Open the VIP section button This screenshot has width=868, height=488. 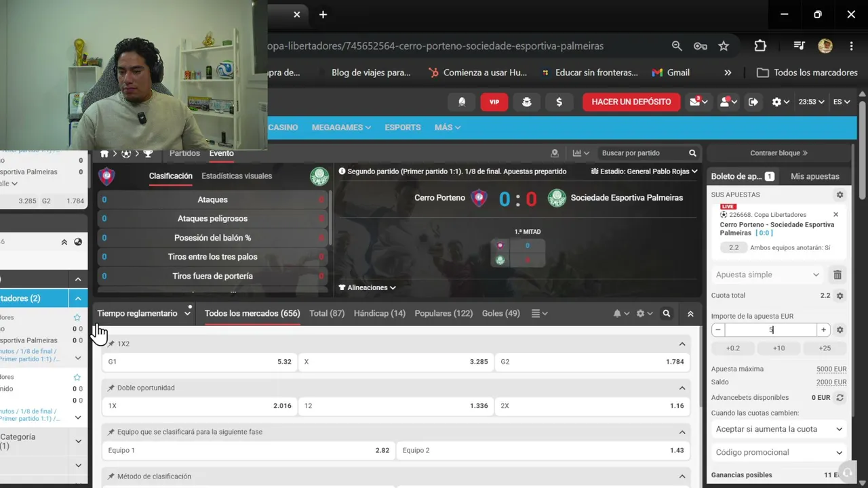494,102
